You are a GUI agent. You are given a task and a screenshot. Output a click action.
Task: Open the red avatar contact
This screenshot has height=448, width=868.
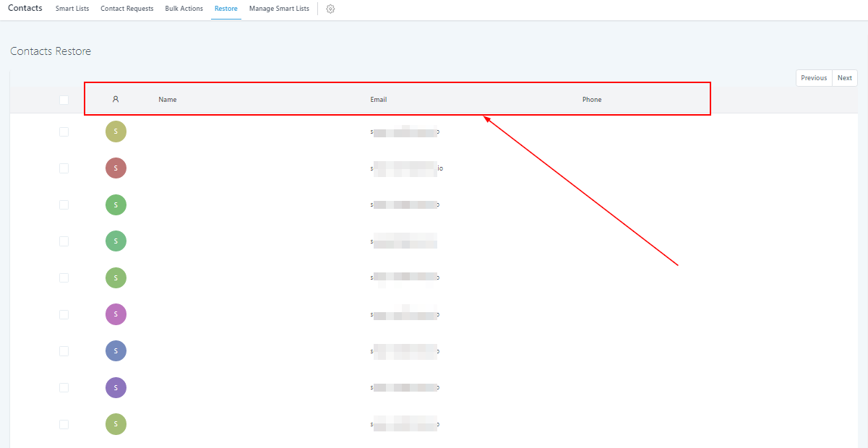[x=116, y=168]
